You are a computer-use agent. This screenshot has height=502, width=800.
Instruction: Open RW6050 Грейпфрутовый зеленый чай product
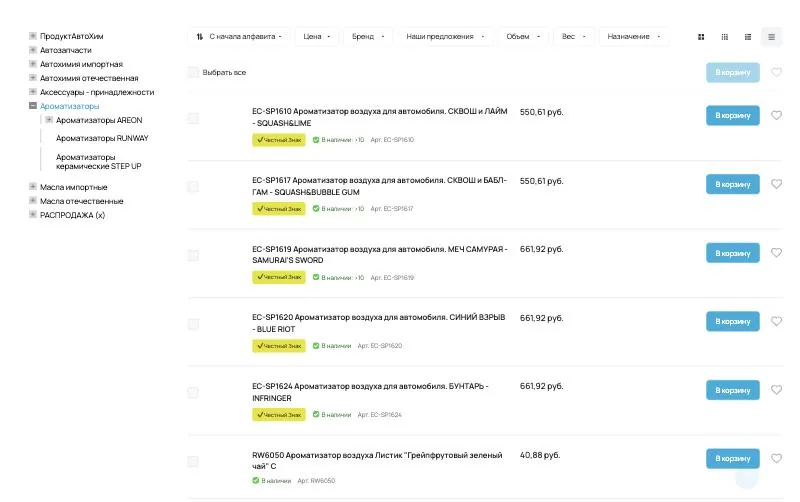pyautogui.click(x=377, y=461)
